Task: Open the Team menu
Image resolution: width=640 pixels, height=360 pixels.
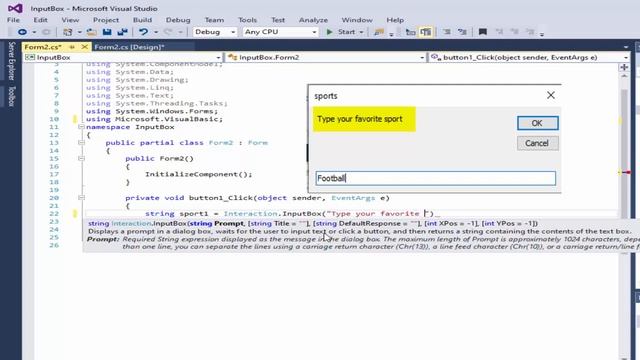Action: pyautogui.click(x=214, y=20)
